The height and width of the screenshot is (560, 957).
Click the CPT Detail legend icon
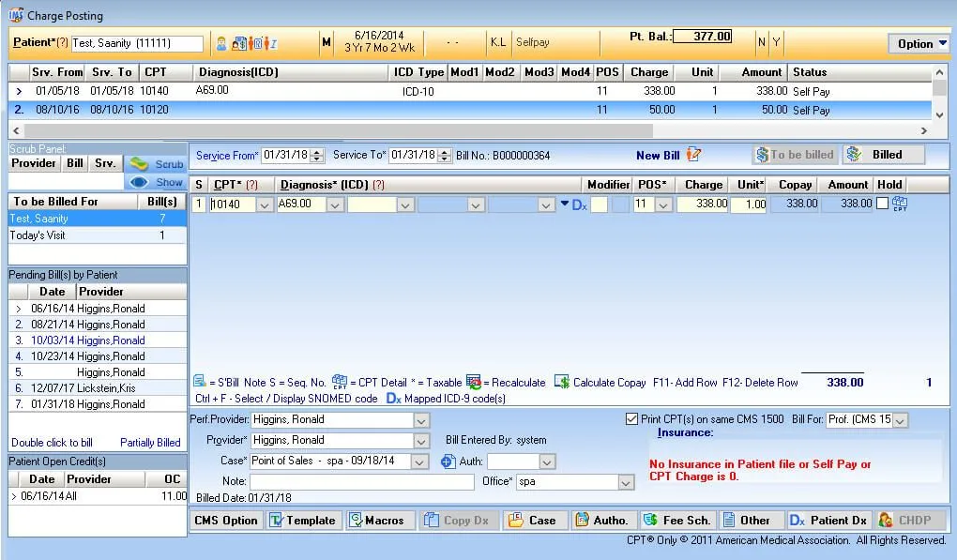tap(340, 382)
